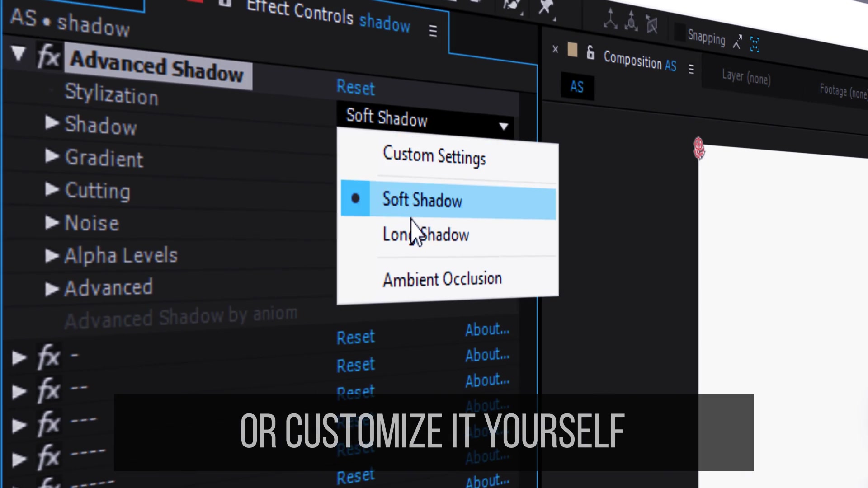Toggle the fx switch of the double-dash effect
The image size is (868, 488).
click(x=48, y=391)
